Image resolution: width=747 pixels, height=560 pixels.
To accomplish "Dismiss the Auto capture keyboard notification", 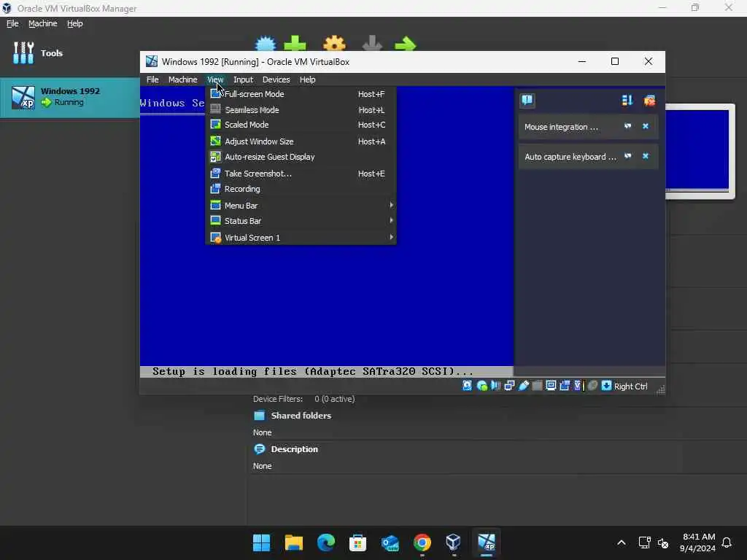I will coord(646,156).
